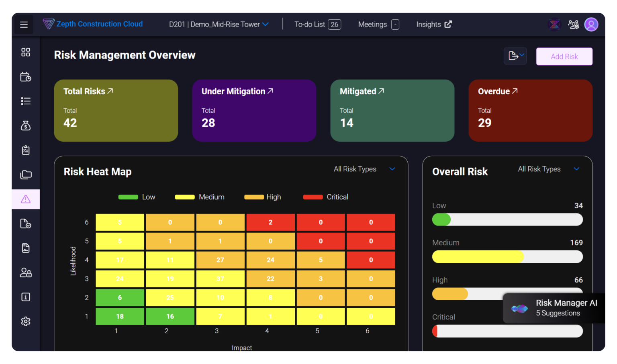Click the budget money bag icon
Image resolution: width=617 pixels, height=364 pixels.
26,126
